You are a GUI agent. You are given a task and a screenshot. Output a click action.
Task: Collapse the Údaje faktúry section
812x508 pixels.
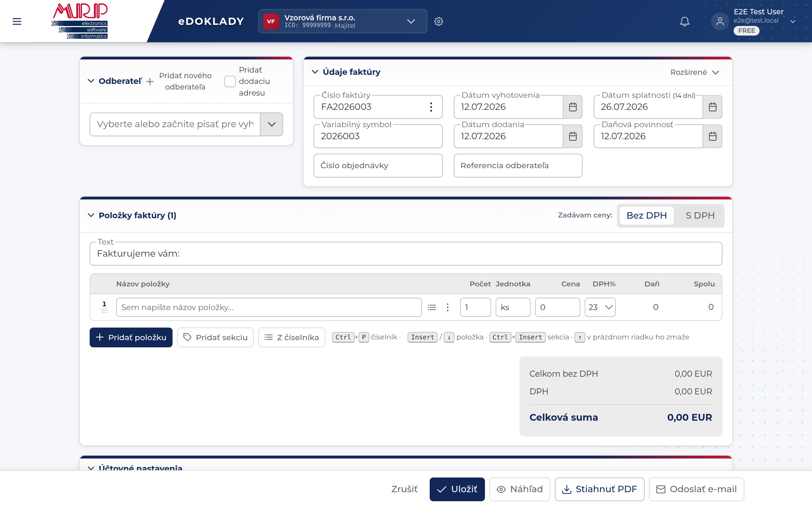(315, 72)
